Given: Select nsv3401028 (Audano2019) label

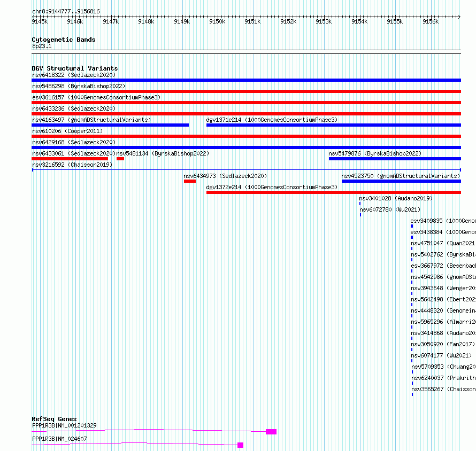Looking at the screenshot, I should point(396,198).
